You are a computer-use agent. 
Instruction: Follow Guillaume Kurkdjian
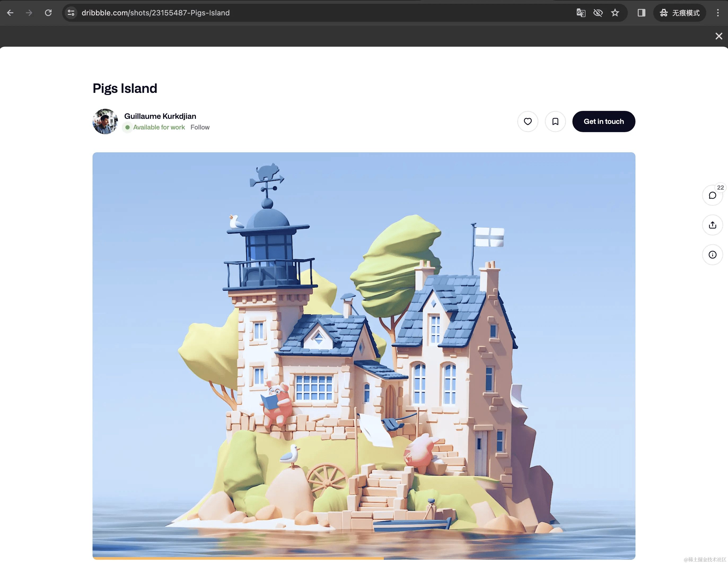tap(200, 127)
